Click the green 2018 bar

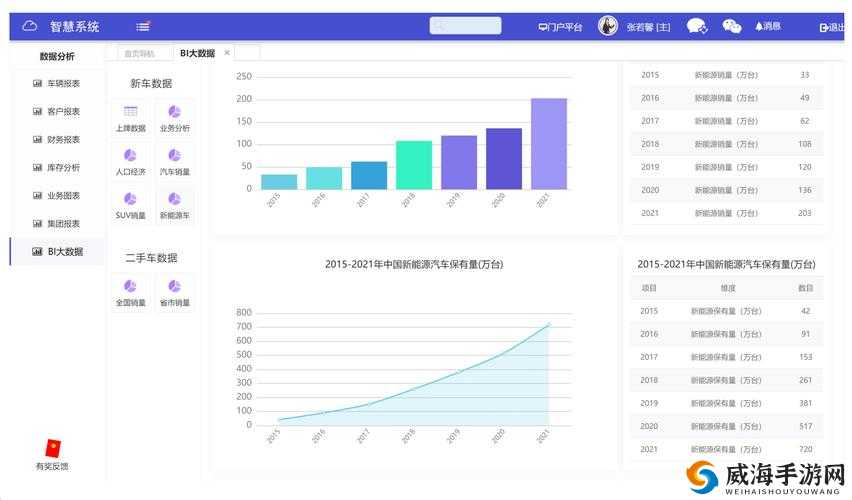[414, 165]
